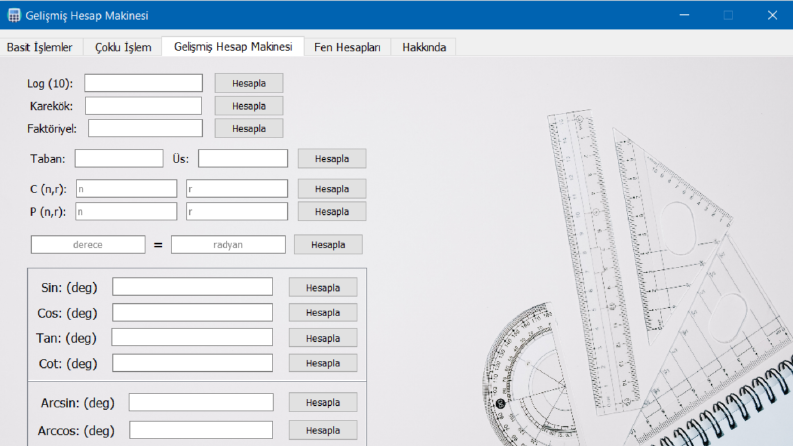793x446 pixels.
Task: Calculate the Log (10) value with Hesapla
Action: point(249,83)
